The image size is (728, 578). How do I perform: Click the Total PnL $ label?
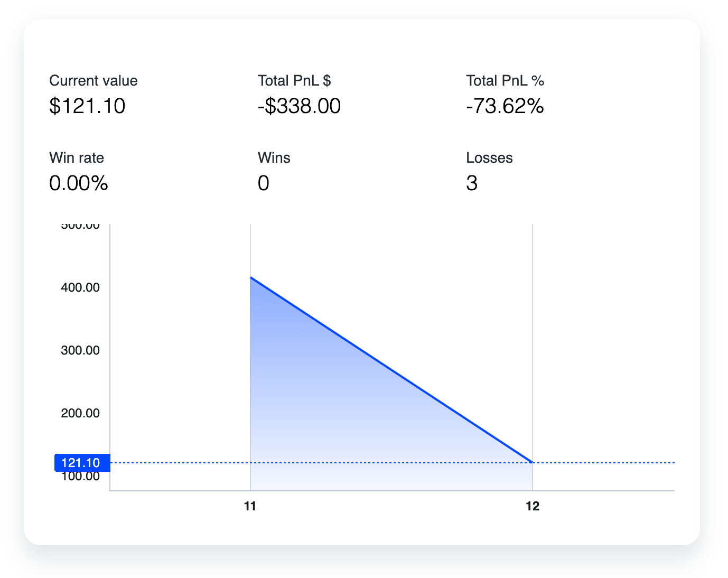[x=294, y=81]
